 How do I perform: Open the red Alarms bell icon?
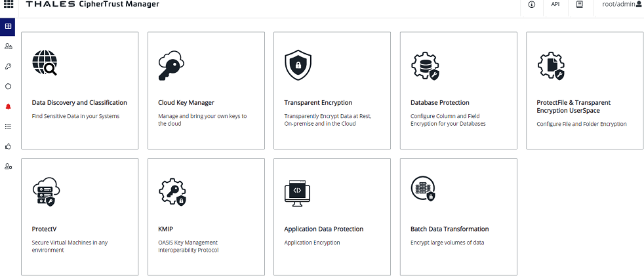8,106
